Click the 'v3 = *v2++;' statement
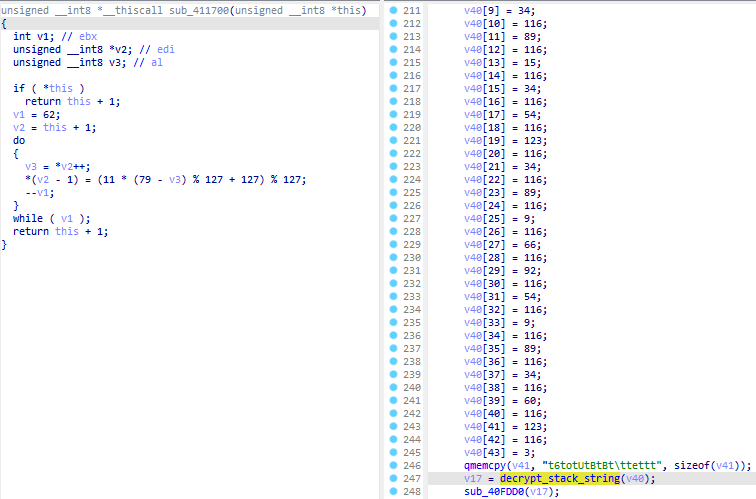The image size is (756, 499). click(58, 166)
